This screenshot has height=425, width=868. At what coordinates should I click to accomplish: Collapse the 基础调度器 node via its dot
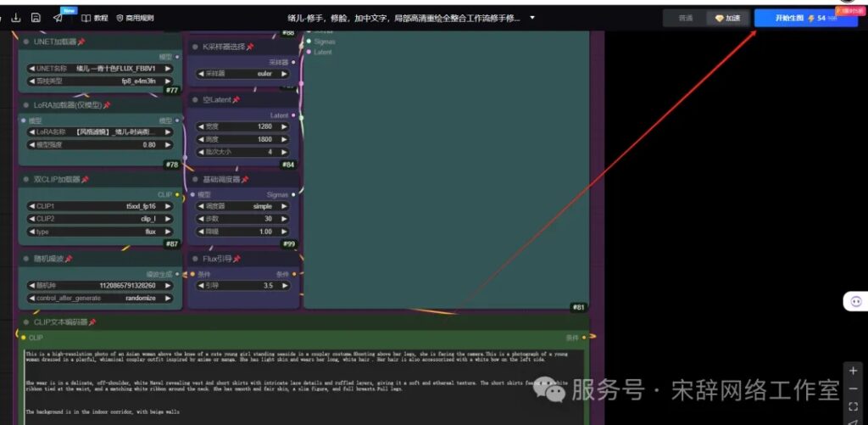(x=195, y=180)
